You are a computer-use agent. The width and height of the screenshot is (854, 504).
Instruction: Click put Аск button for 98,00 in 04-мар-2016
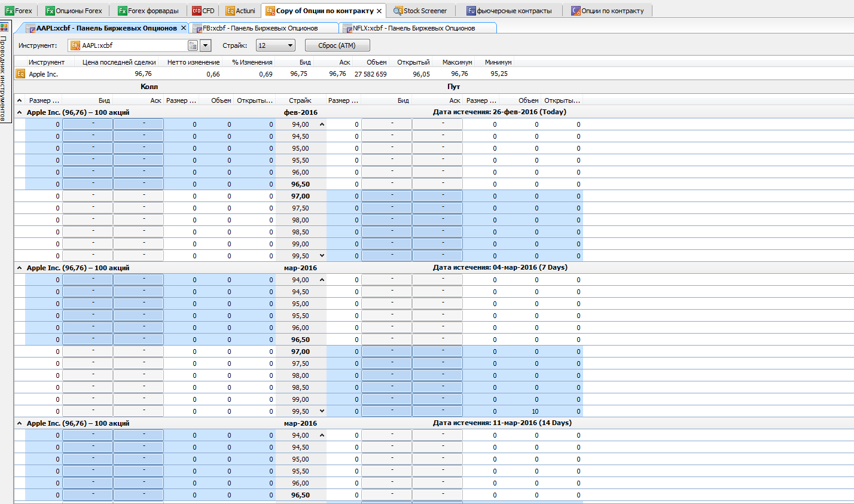[x=437, y=375]
